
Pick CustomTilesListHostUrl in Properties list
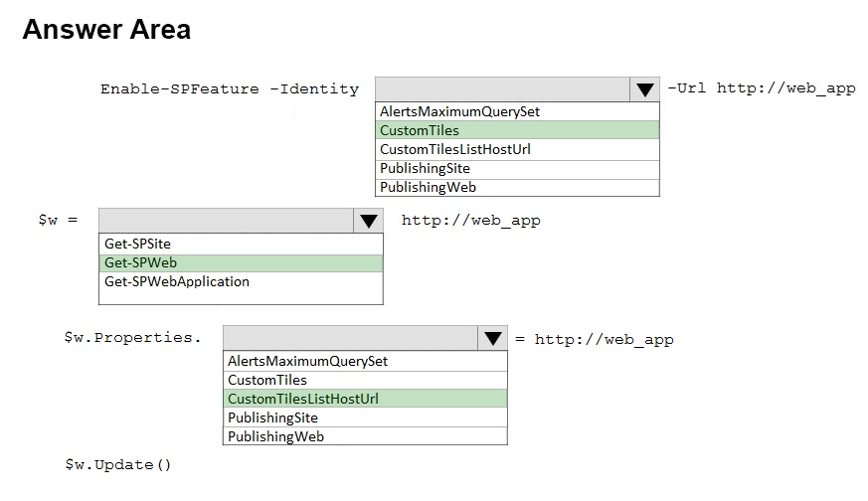tap(365, 399)
